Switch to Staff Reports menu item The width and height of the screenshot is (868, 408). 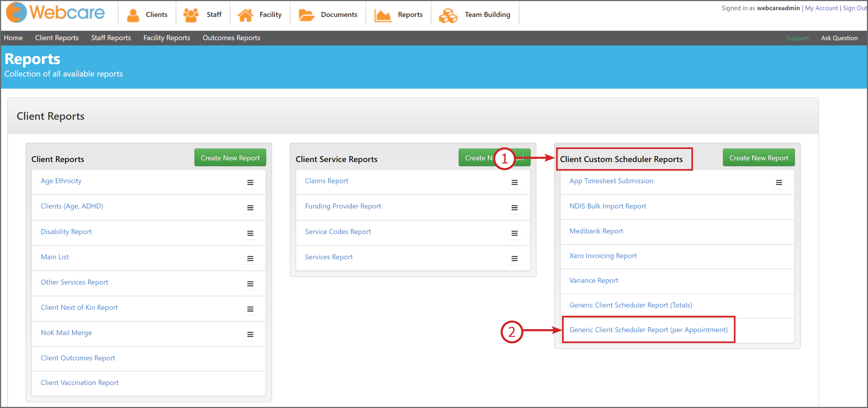[x=111, y=38]
